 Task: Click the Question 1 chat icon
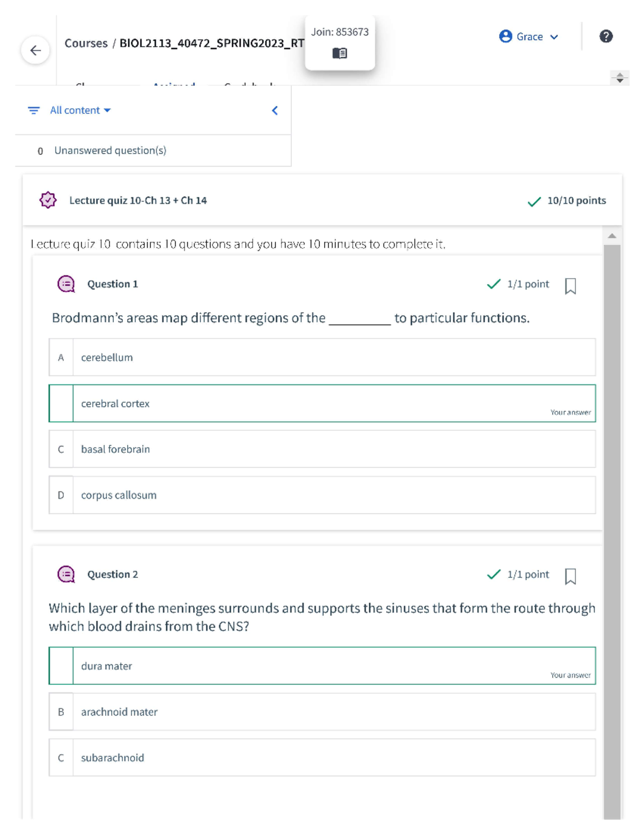(66, 284)
